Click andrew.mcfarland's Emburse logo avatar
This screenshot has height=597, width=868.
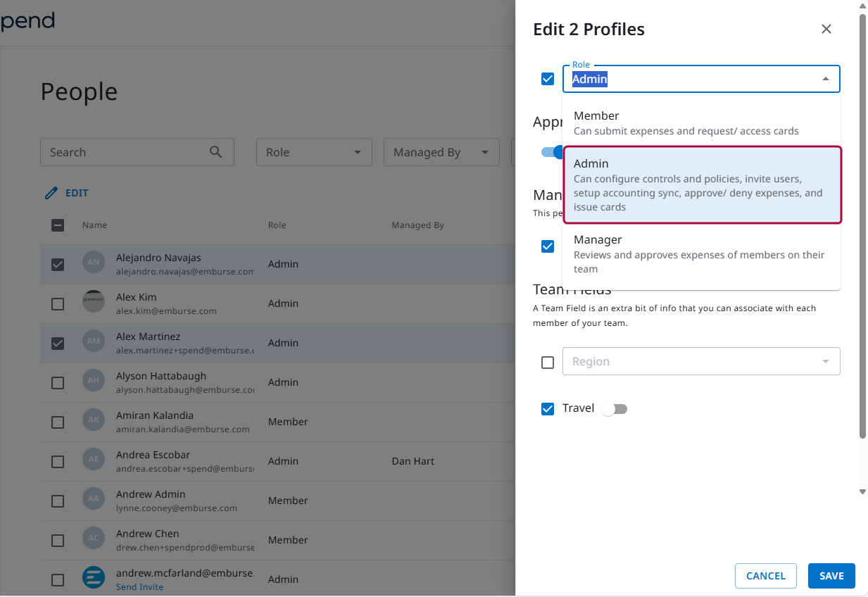94,577
